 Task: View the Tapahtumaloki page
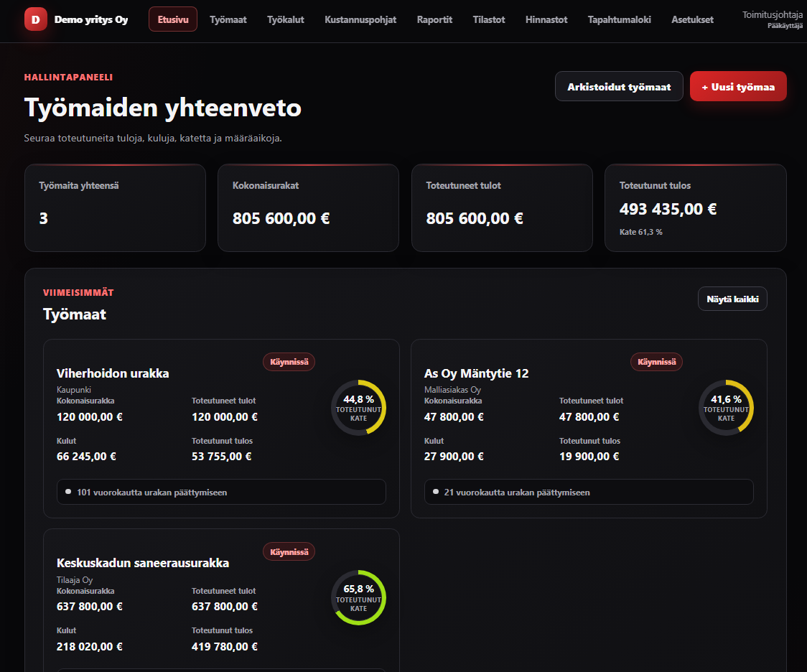tap(619, 19)
